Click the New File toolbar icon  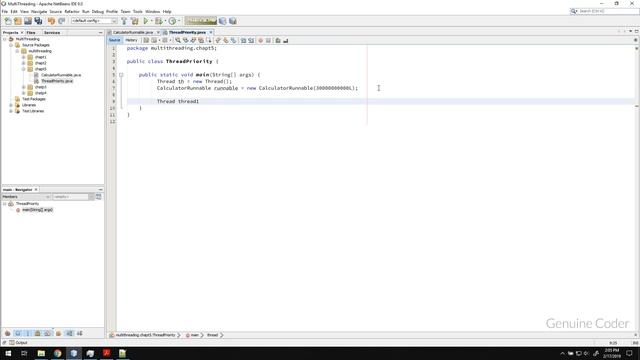[x=8, y=21]
